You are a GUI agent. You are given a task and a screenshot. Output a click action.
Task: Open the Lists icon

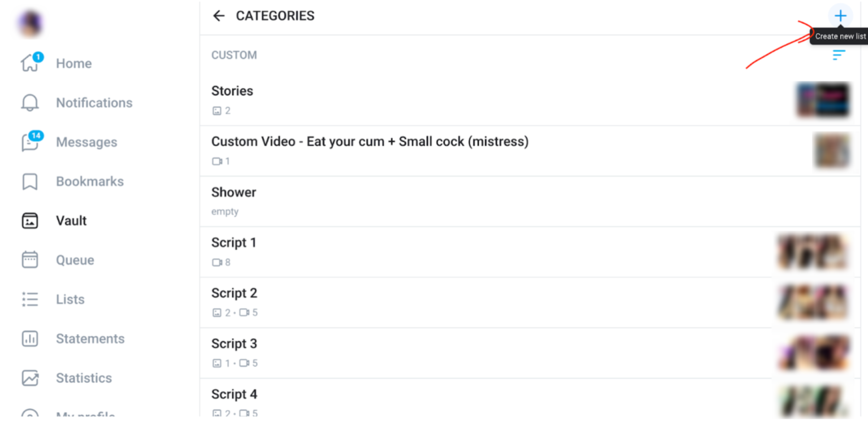29,299
